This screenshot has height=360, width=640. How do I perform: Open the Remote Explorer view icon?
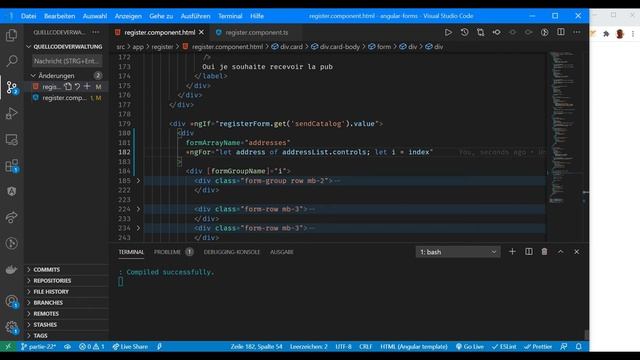pyautogui.click(x=11, y=140)
